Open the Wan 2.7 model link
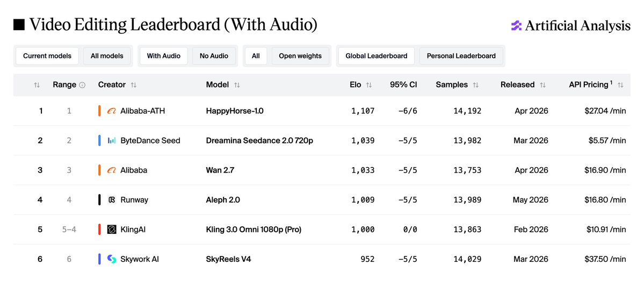 pyautogui.click(x=220, y=170)
